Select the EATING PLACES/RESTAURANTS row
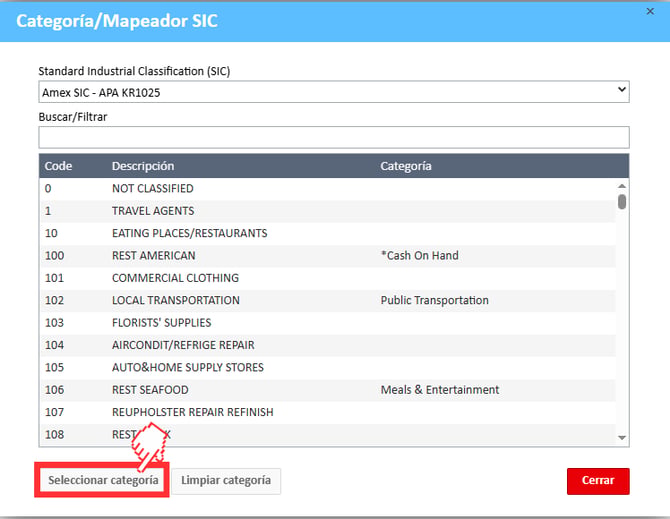The image size is (670, 519). (x=328, y=233)
